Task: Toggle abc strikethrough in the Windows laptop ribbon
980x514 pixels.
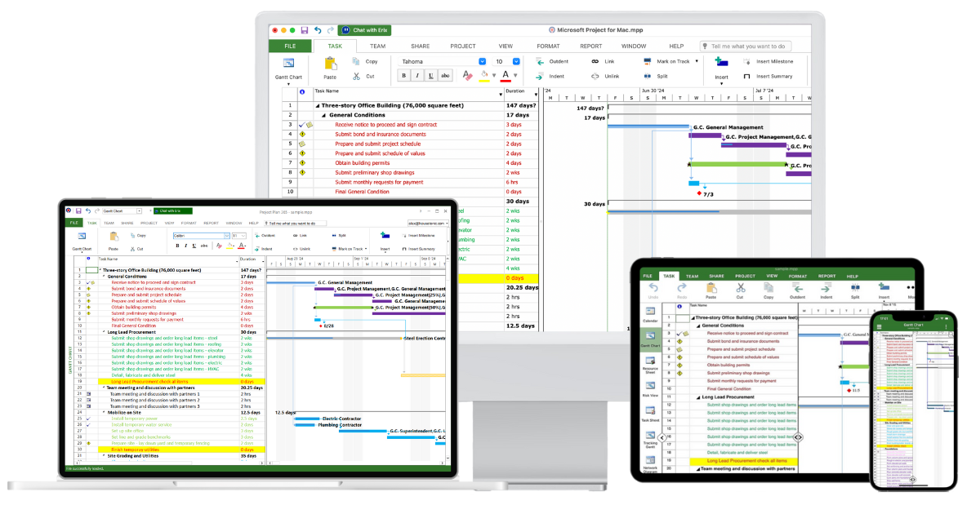Action: point(206,246)
